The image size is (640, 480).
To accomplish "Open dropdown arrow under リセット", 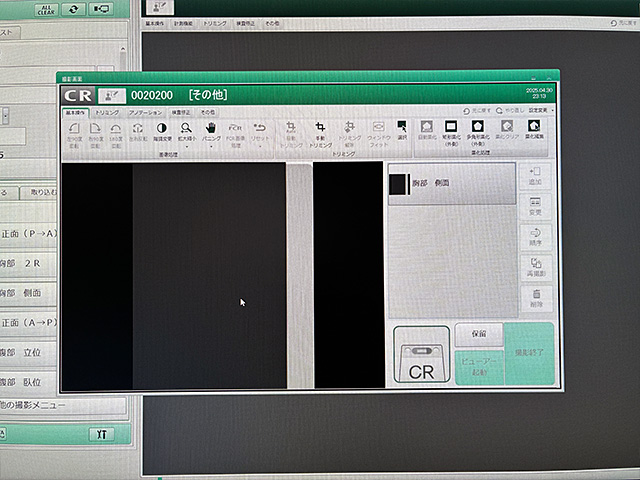I will coord(260,146).
